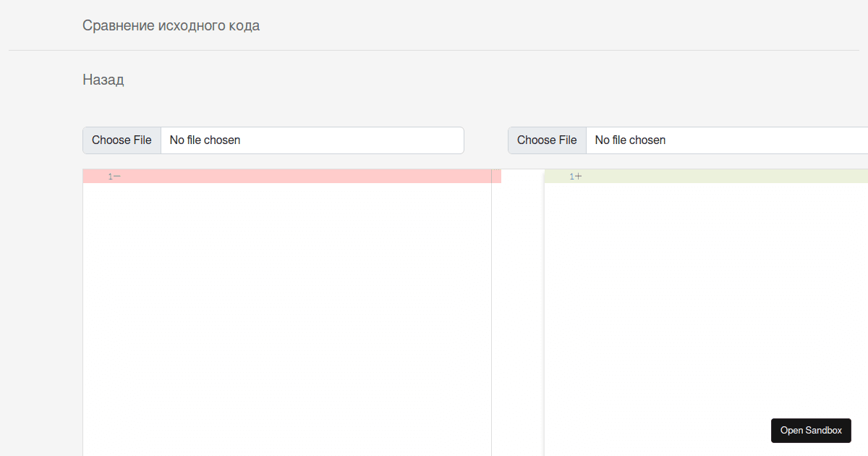Click the red removed-line code area
The image size is (868, 456).
pos(304,177)
